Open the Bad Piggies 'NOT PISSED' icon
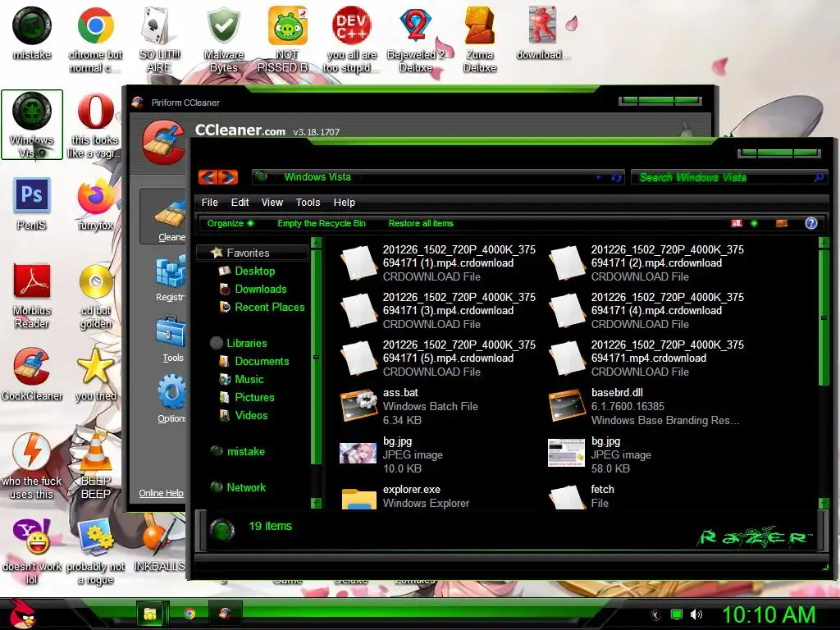Image resolution: width=840 pixels, height=630 pixels. click(287, 39)
